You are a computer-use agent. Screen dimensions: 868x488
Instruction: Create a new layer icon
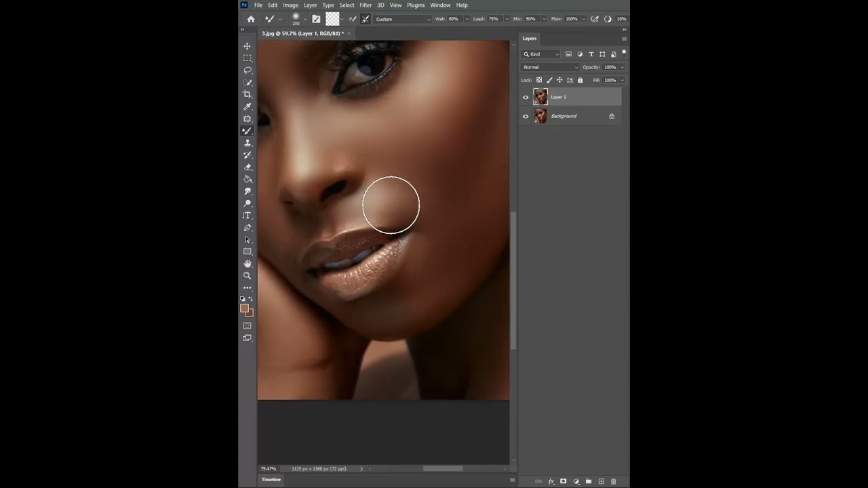(x=601, y=481)
